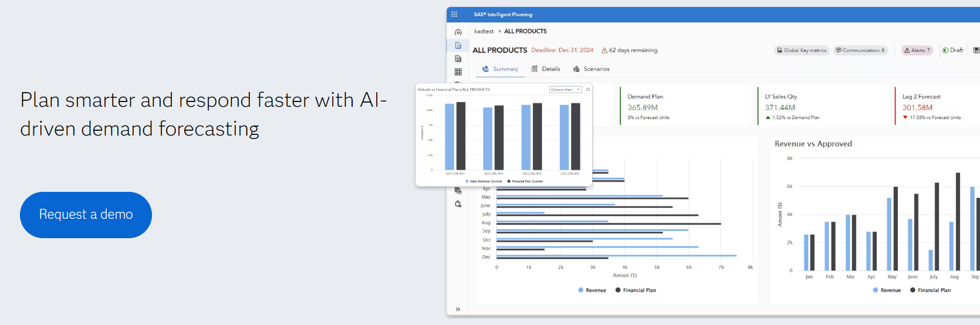Image resolution: width=980 pixels, height=325 pixels.
Task: Open the Alerts: 7 badge
Action: tap(917, 50)
